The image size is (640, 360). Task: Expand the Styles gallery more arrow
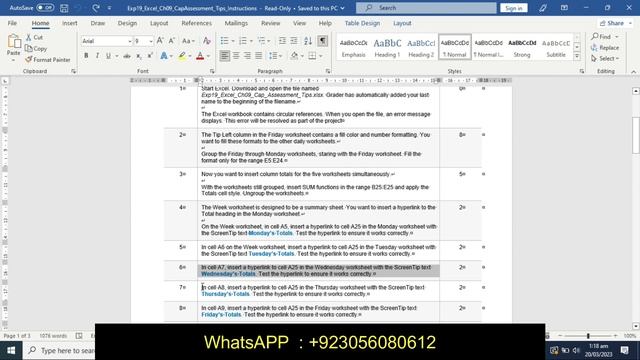[x=577, y=56]
